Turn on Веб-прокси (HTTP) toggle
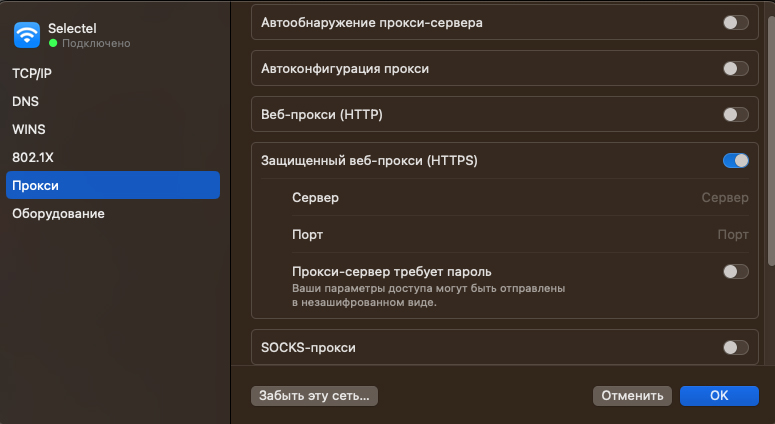 (x=735, y=114)
